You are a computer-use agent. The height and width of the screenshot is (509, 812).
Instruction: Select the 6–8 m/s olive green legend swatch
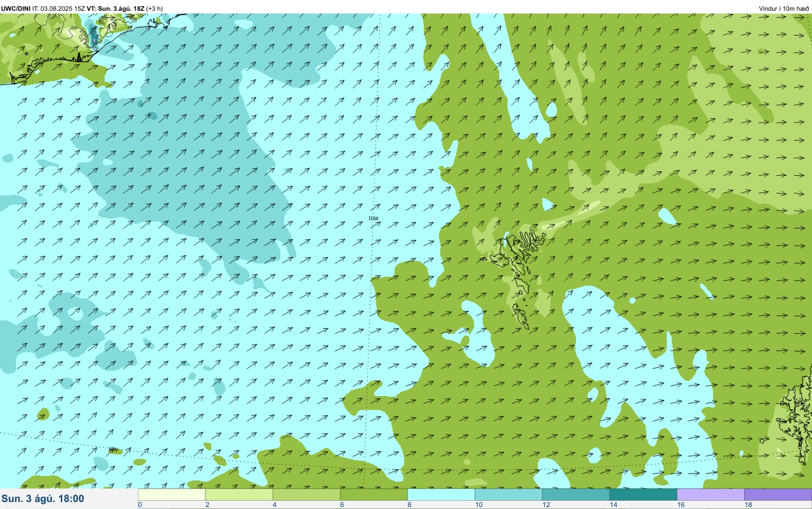[x=374, y=494]
